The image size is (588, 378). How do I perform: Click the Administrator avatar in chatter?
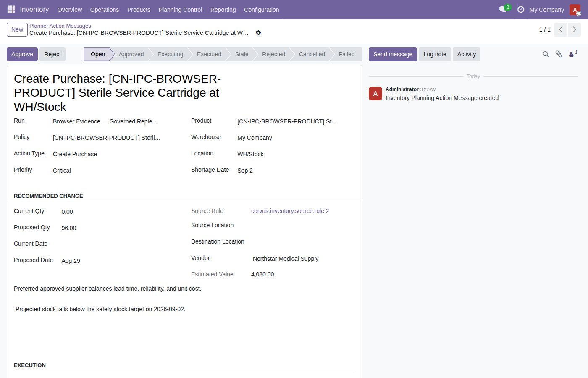coord(375,94)
